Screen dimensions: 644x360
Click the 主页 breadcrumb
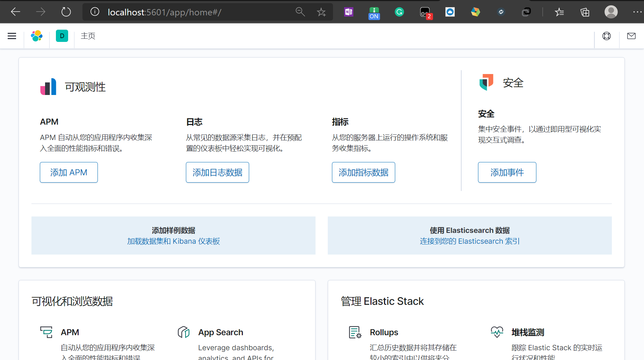point(88,36)
